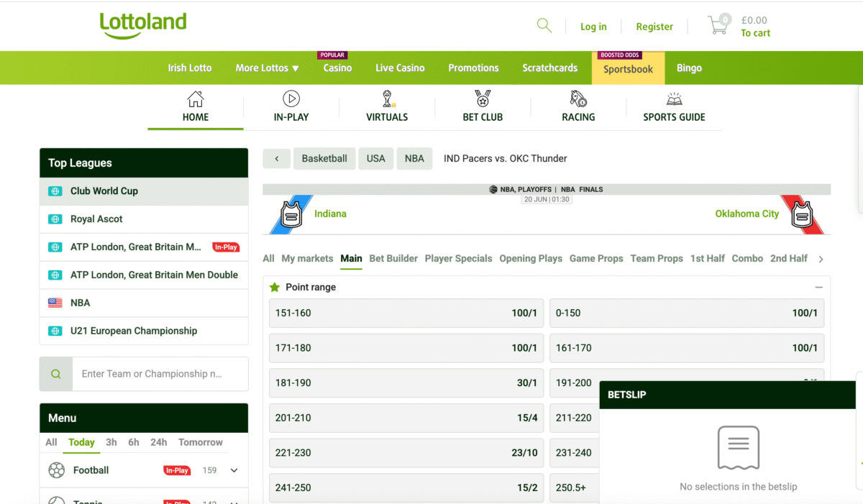The width and height of the screenshot is (863, 504).
Task: Open the Promotions page
Action: (x=473, y=68)
